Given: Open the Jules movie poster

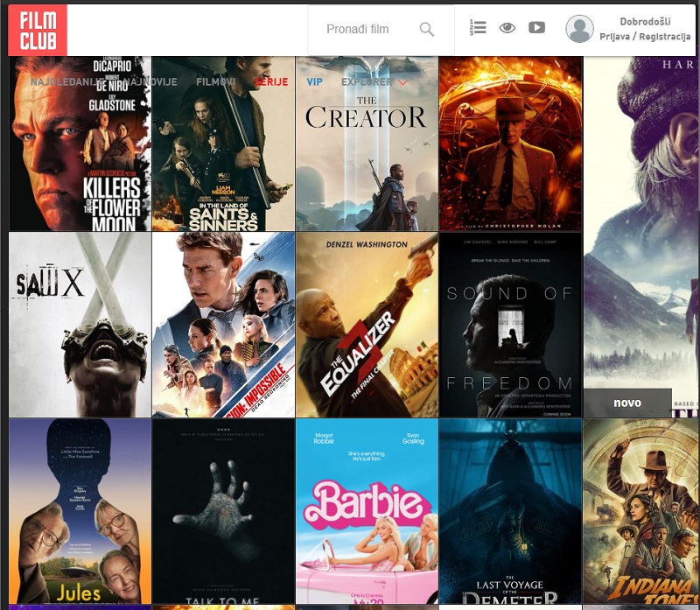Looking at the screenshot, I should (80, 511).
